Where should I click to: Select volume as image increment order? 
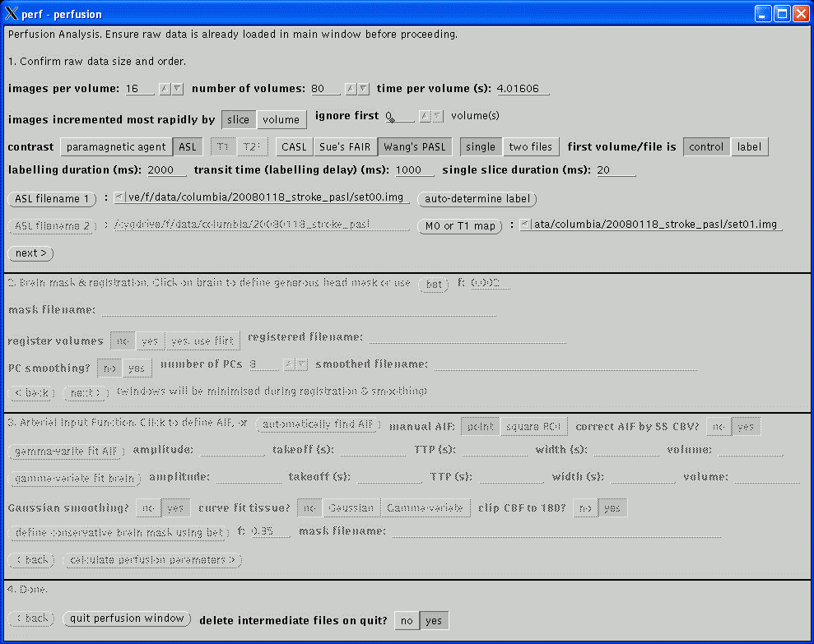(281, 119)
